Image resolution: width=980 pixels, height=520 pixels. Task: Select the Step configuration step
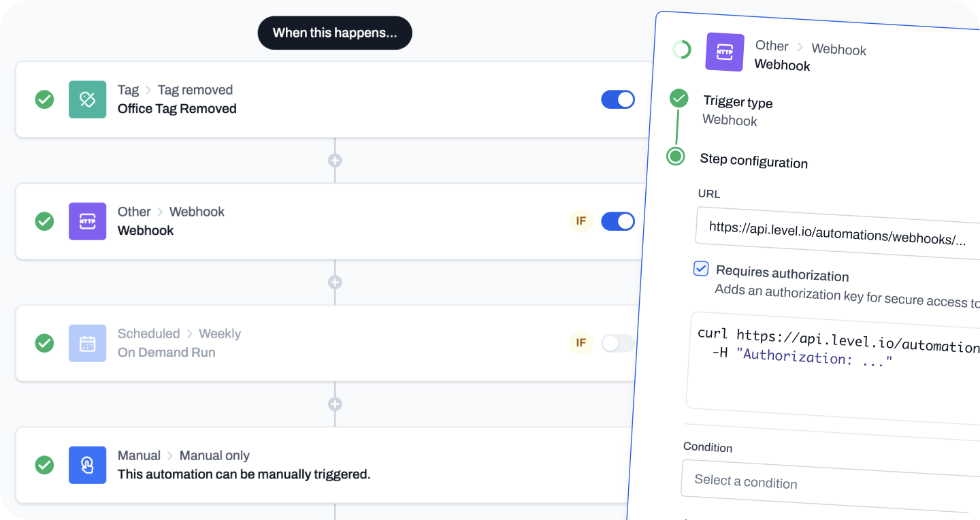tap(753, 161)
